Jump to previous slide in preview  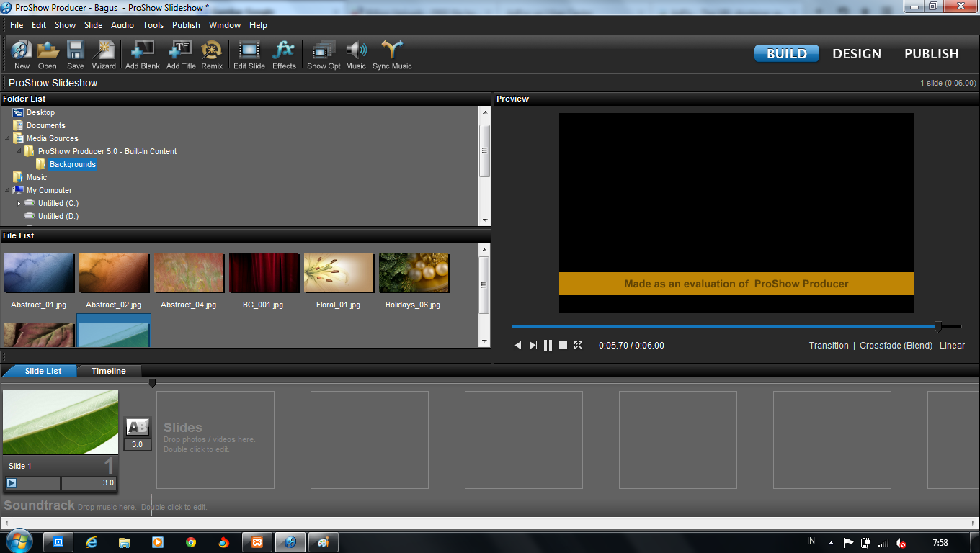coord(517,346)
